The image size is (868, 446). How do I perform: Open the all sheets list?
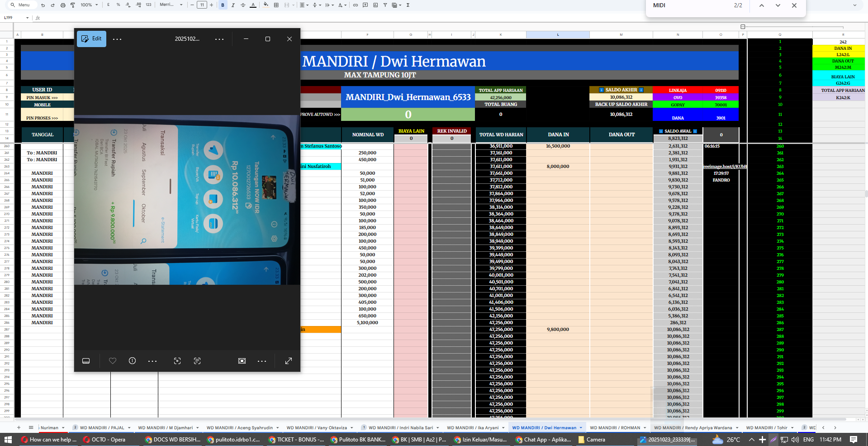(x=31, y=427)
